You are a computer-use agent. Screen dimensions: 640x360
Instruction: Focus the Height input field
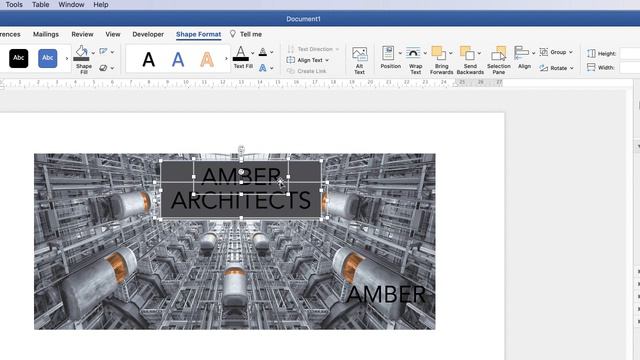coord(630,53)
